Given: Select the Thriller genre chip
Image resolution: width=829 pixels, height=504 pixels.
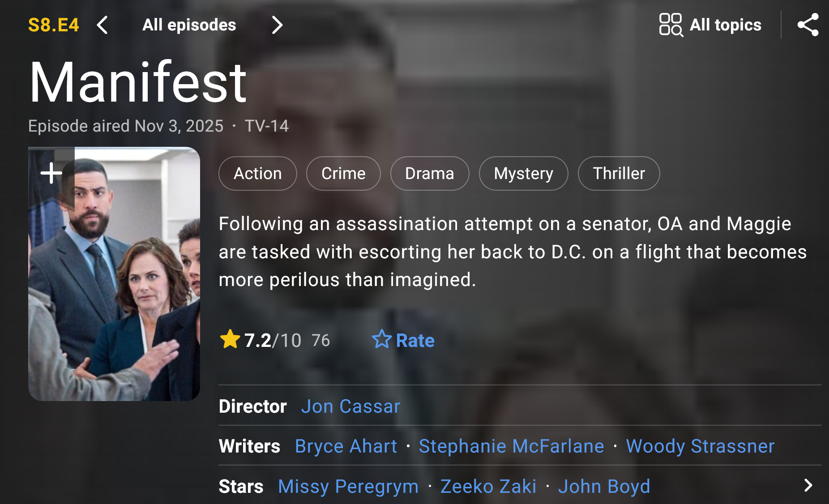Looking at the screenshot, I should coord(619,173).
